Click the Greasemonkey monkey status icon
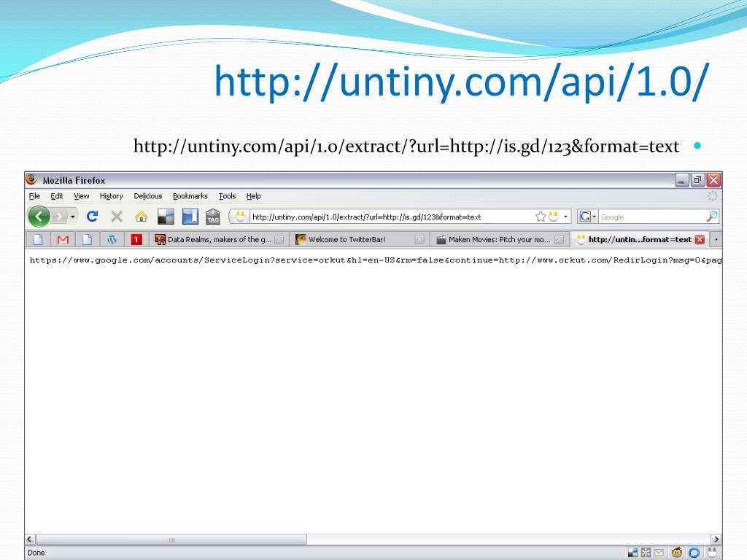The image size is (747, 560). 676,553
